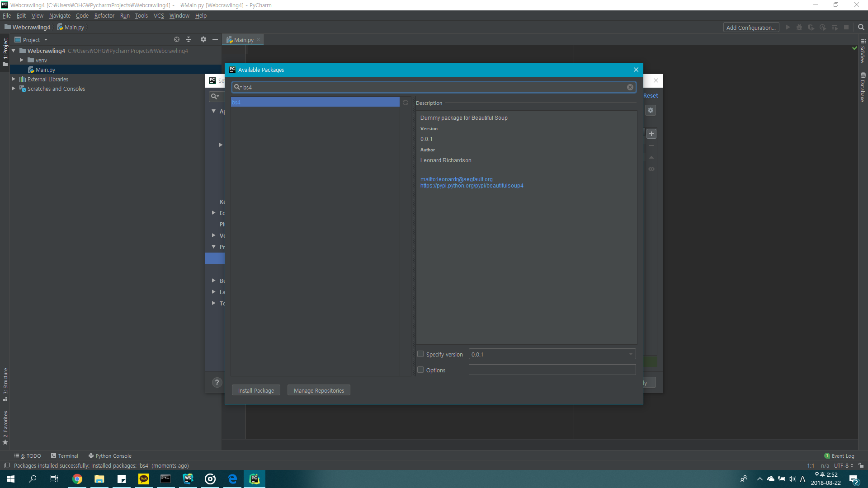Image resolution: width=868 pixels, height=488 pixels.
Task: Click the Stop toolbar icon
Action: pos(846,28)
